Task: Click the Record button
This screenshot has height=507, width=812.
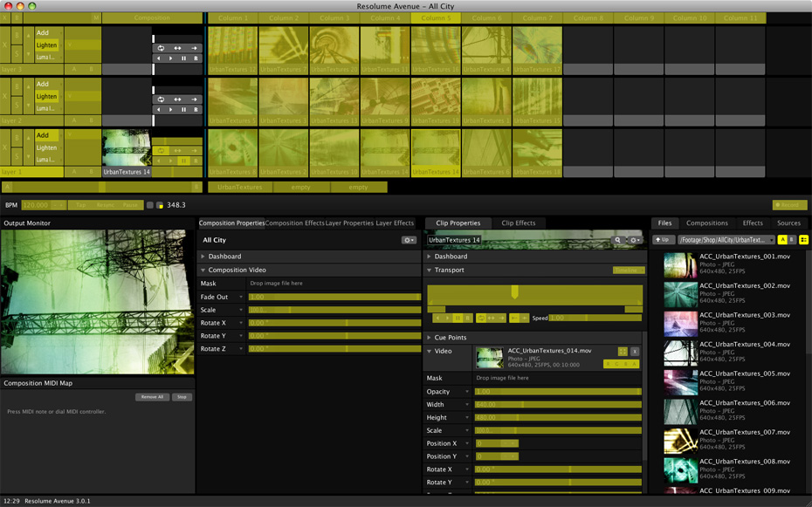Action: pos(789,205)
